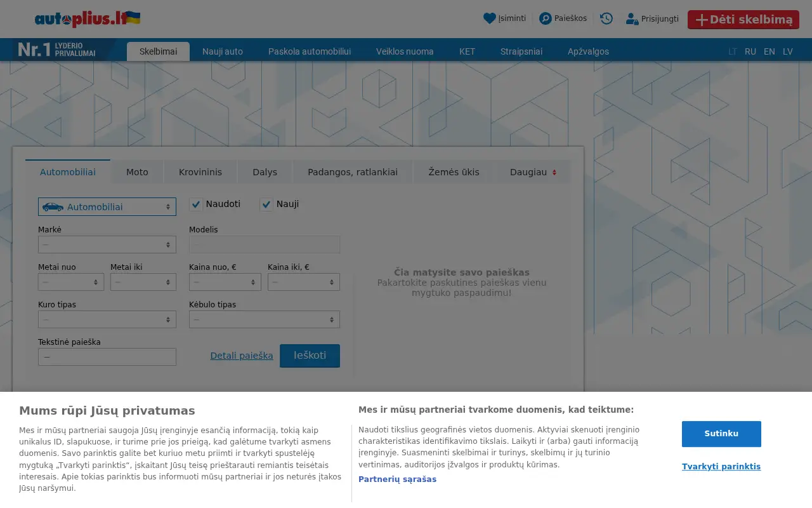Image resolution: width=812 pixels, height=508 pixels.
Task: Select the Automobiliai search tab
Action: [x=68, y=171]
